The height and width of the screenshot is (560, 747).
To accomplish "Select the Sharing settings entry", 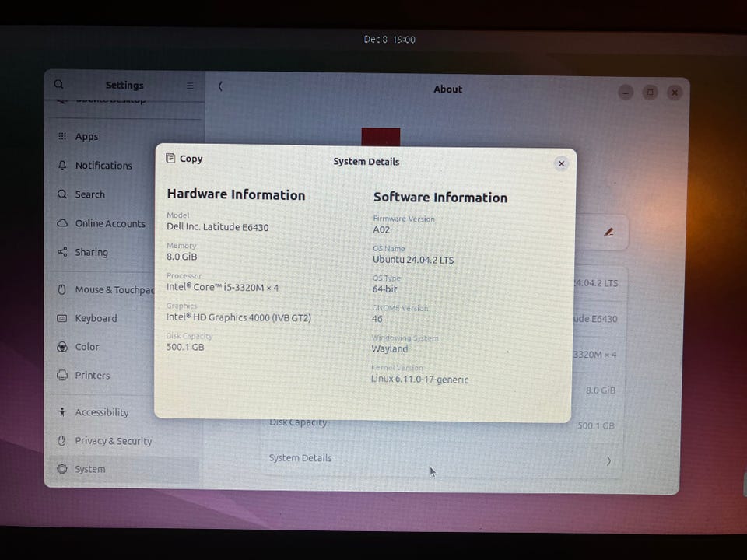I will 91,252.
